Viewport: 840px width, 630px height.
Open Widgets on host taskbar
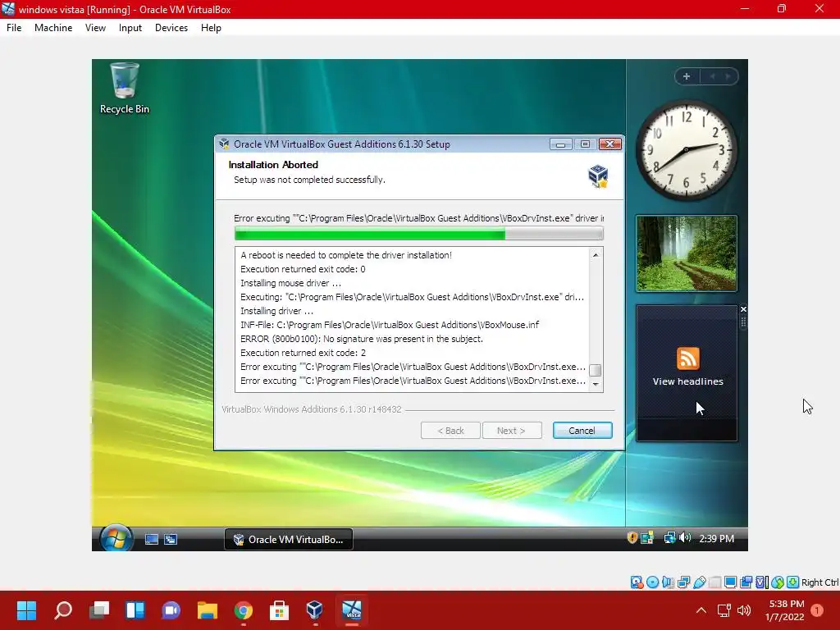pos(135,610)
